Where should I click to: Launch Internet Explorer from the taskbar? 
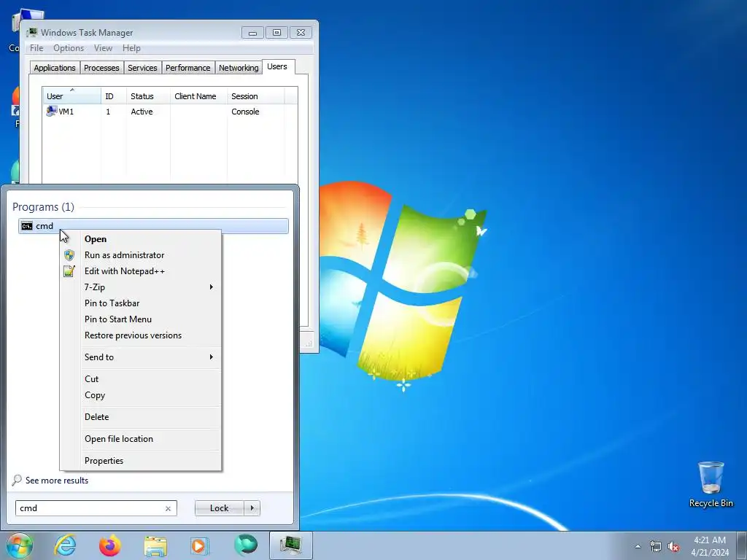click(x=65, y=545)
